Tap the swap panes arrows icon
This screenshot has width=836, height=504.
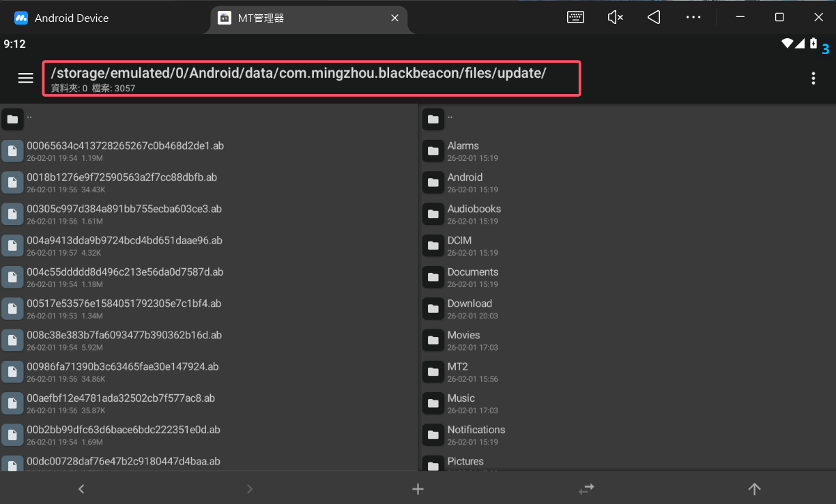[586, 488]
